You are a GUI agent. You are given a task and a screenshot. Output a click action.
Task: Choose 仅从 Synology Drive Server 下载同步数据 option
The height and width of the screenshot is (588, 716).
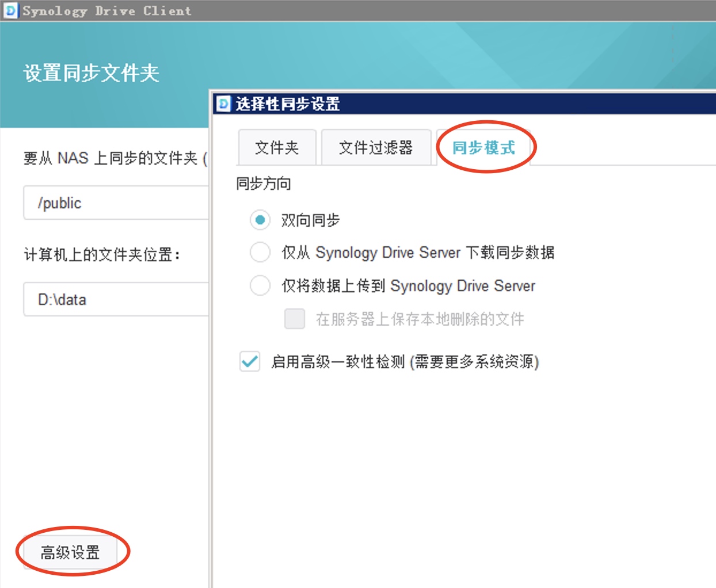coord(260,252)
